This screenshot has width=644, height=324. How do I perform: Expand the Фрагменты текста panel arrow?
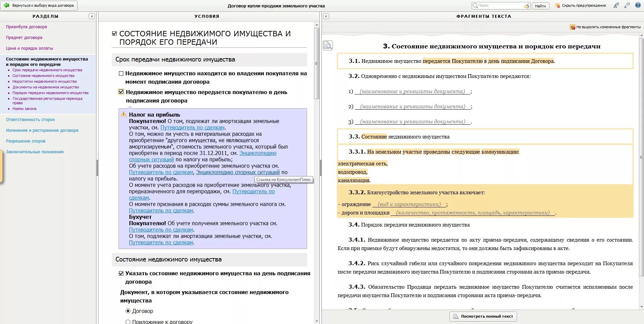point(326,16)
